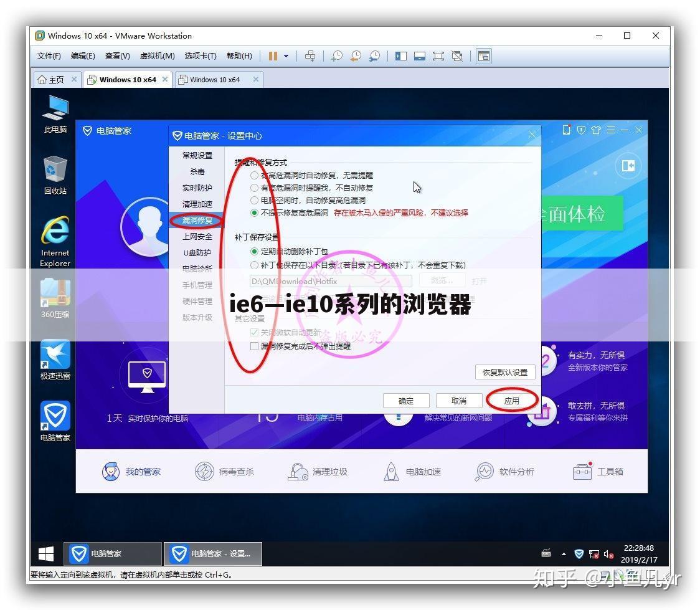Enter full screen mode via toolbar icon
700x610 pixels.
tap(438, 56)
